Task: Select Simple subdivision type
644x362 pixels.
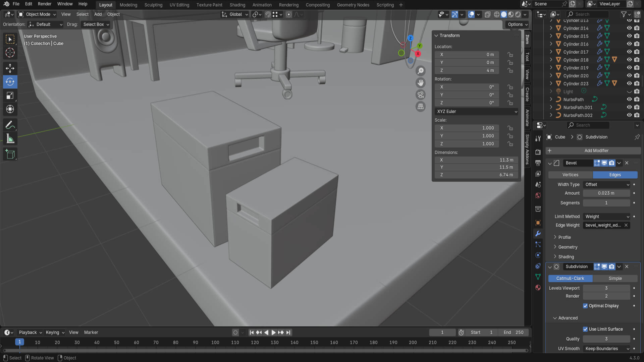Action: click(615, 279)
